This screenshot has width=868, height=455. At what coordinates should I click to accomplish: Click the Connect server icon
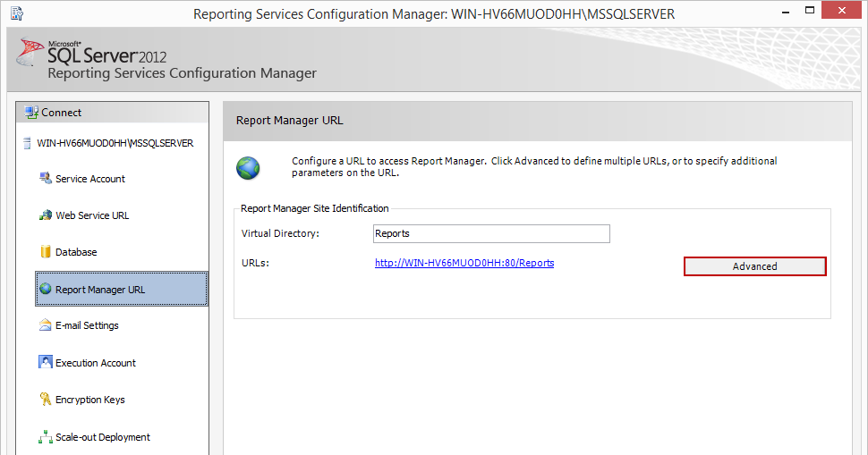tap(32, 113)
